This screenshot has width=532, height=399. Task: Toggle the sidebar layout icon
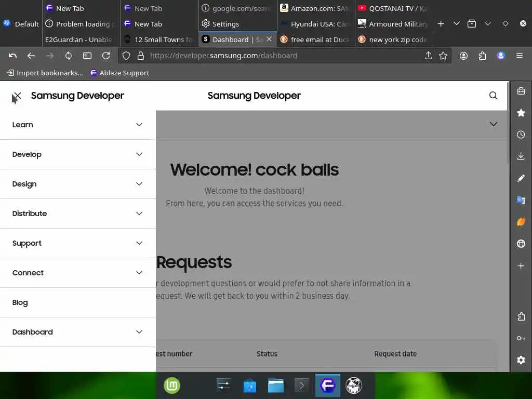(87, 56)
